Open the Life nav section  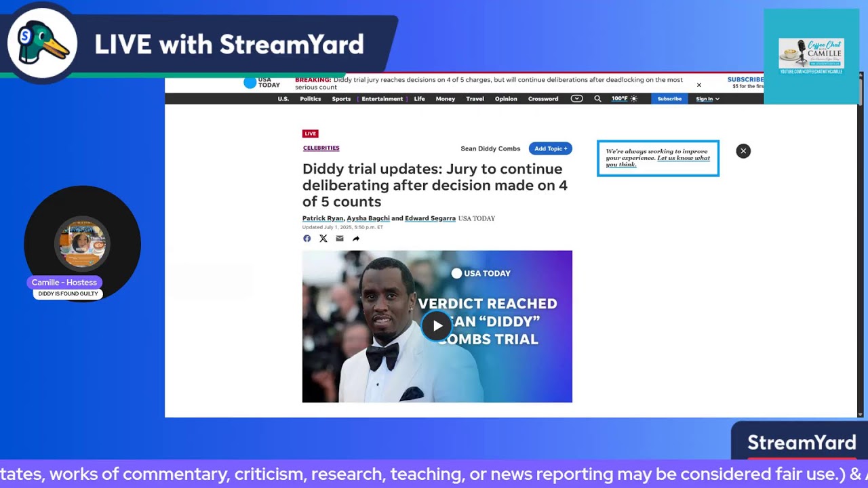click(x=420, y=99)
